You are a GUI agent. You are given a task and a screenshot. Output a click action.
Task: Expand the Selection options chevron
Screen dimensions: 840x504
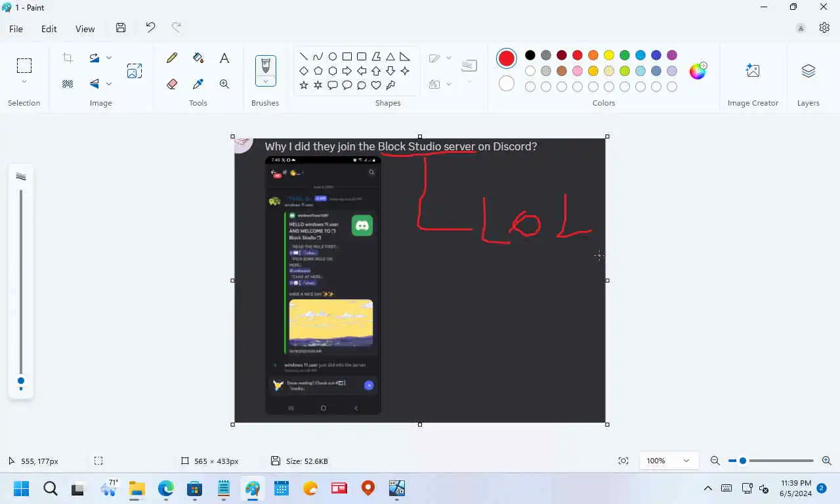click(24, 82)
